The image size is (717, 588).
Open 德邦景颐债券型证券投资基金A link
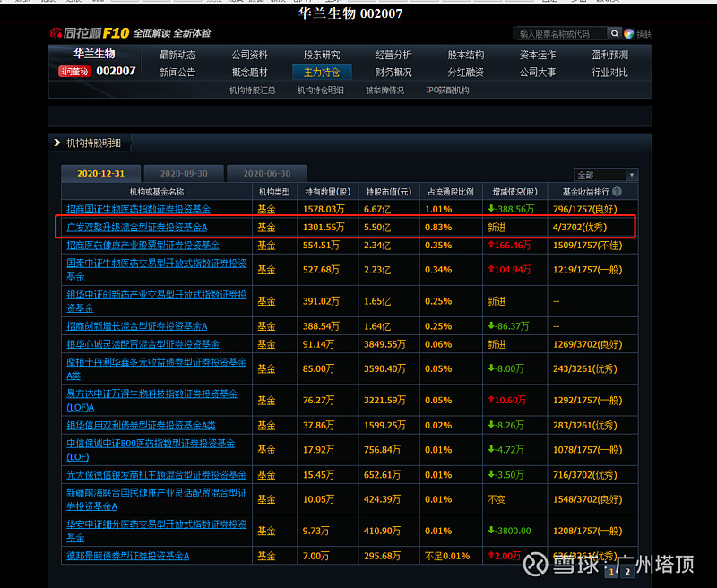[x=128, y=556]
